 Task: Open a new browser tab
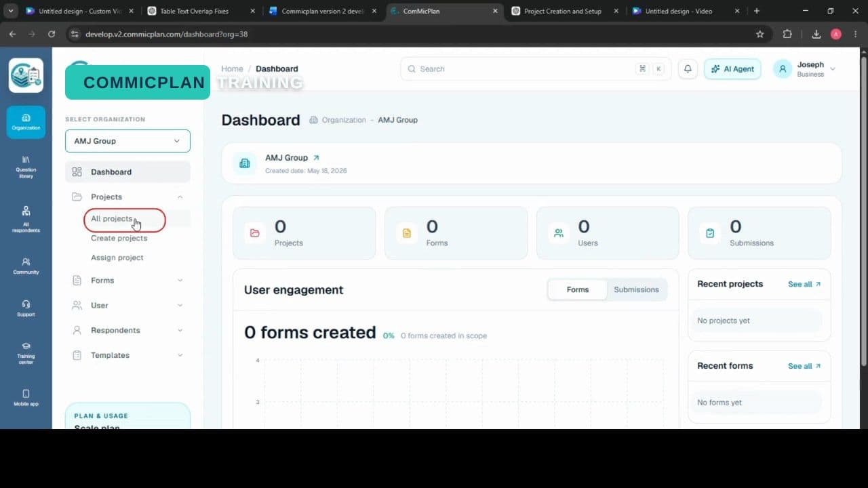tap(757, 11)
